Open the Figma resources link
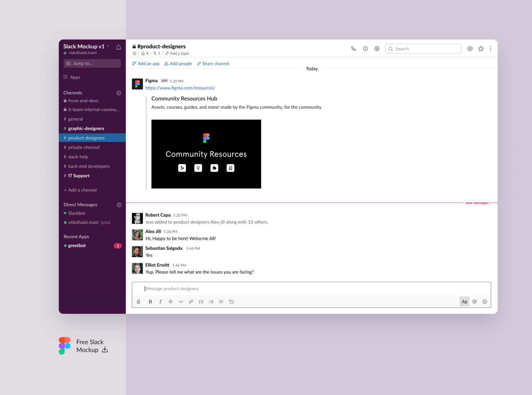Image resolution: width=532 pixels, height=395 pixels. [180, 88]
